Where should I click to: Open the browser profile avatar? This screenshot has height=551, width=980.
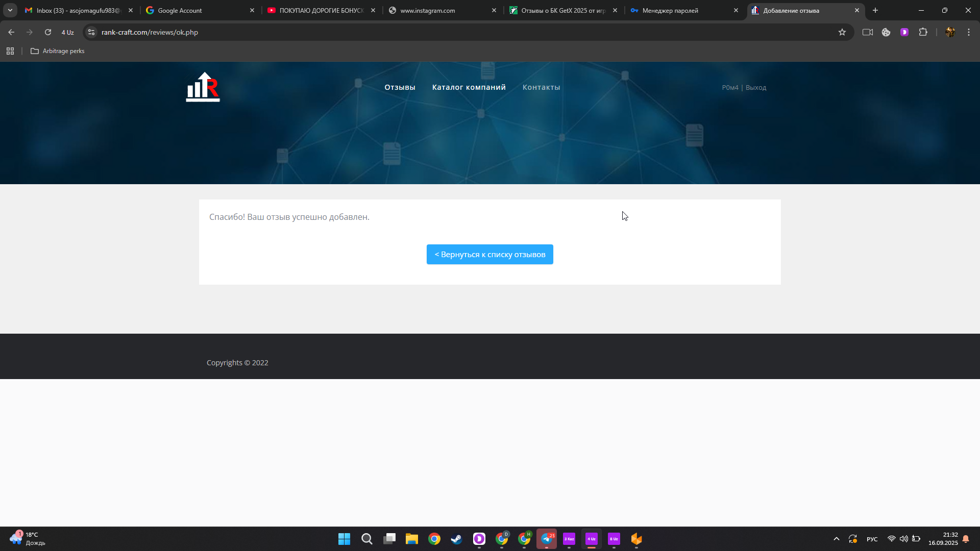click(950, 32)
